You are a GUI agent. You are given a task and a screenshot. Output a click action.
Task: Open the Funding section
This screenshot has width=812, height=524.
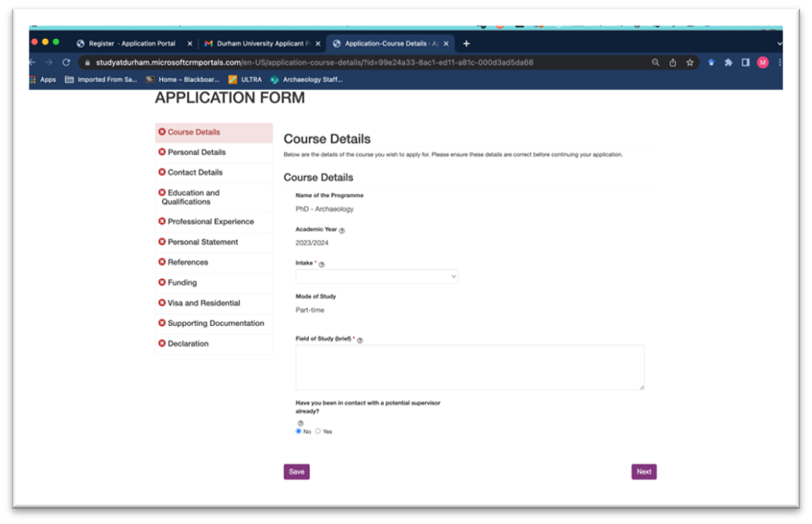click(214, 282)
